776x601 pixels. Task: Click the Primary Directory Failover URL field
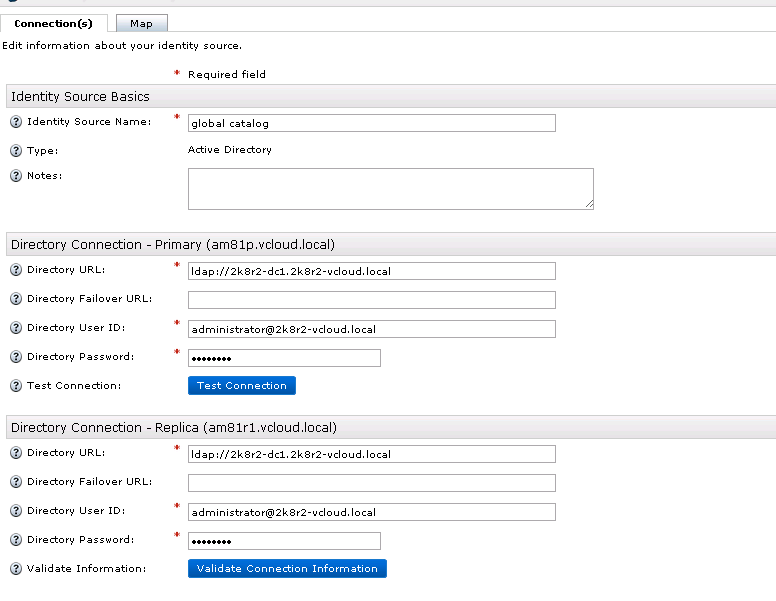[x=371, y=300]
